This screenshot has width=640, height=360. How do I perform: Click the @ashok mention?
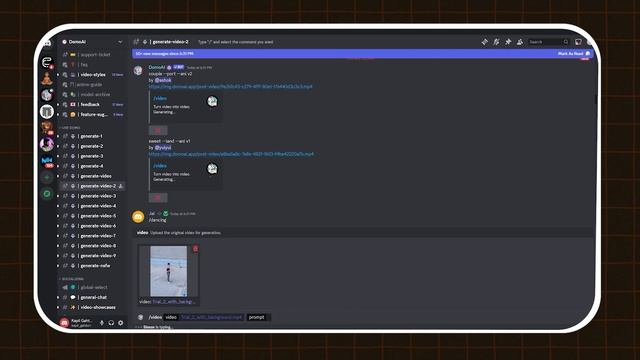point(163,80)
